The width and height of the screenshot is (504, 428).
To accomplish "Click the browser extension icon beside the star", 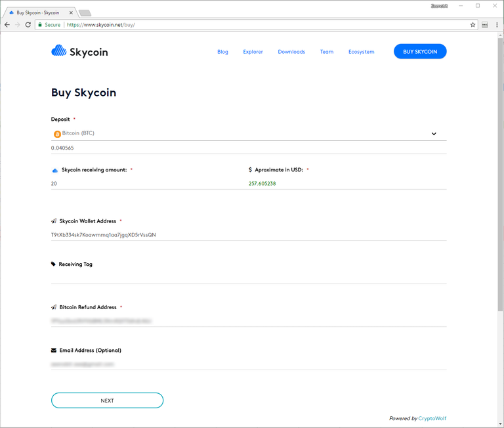I will click(x=485, y=25).
